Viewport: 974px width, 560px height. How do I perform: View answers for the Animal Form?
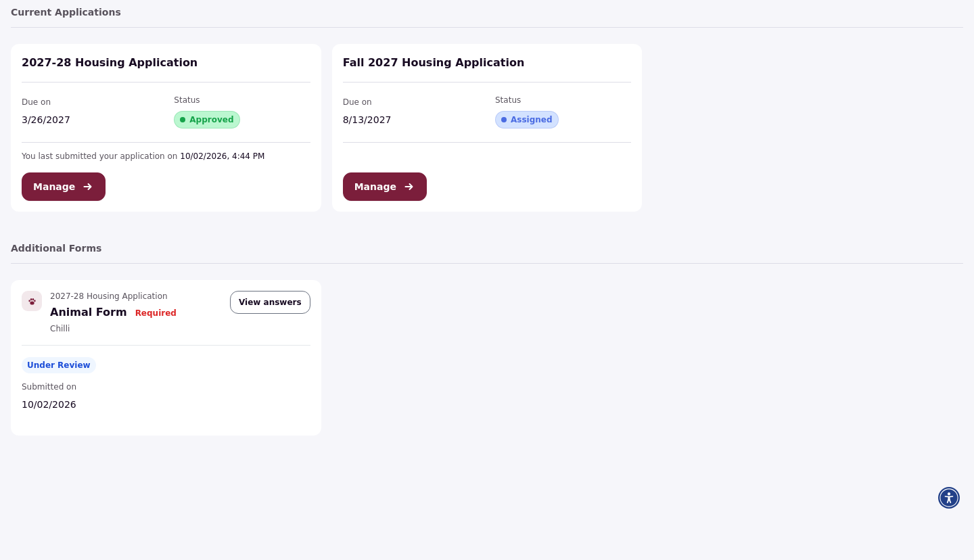tap(270, 302)
